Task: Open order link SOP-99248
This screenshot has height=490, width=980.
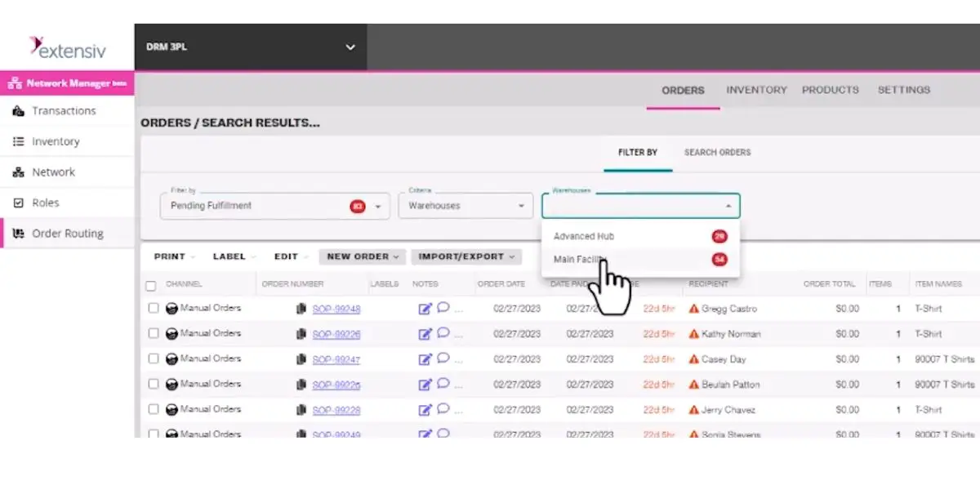Action: tap(336, 310)
